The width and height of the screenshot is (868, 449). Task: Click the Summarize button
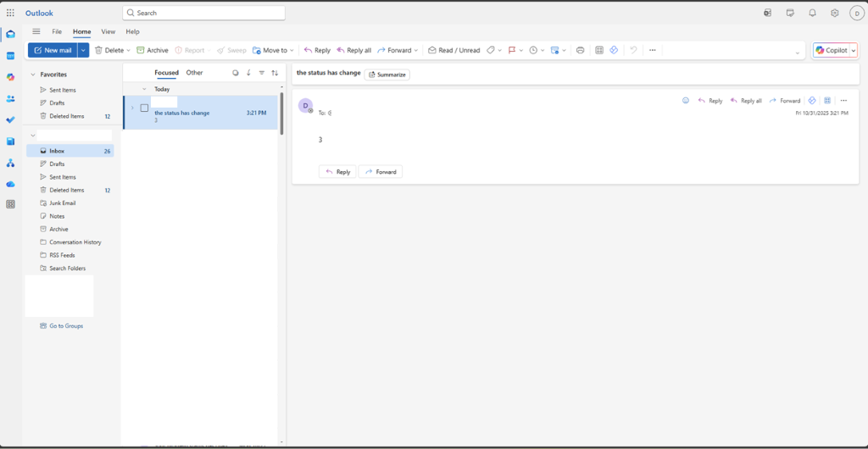(387, 75)
